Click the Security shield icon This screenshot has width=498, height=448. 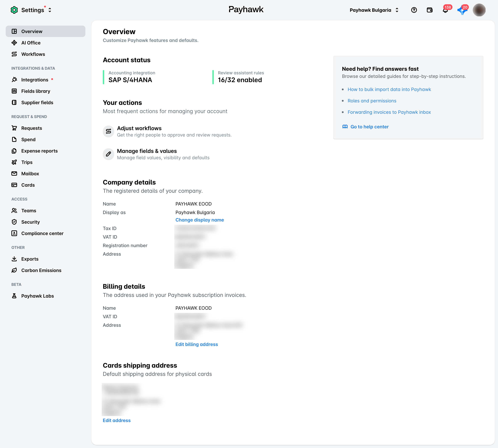click(x=14, y=222)
